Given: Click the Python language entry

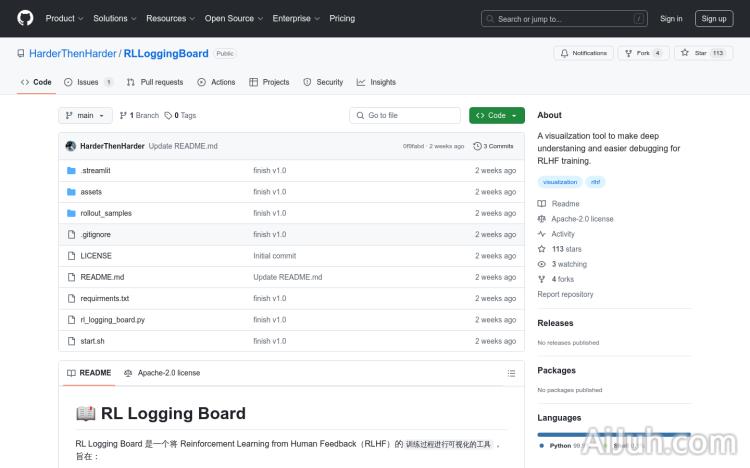Looking at the screenshot, I should point(560,446).
